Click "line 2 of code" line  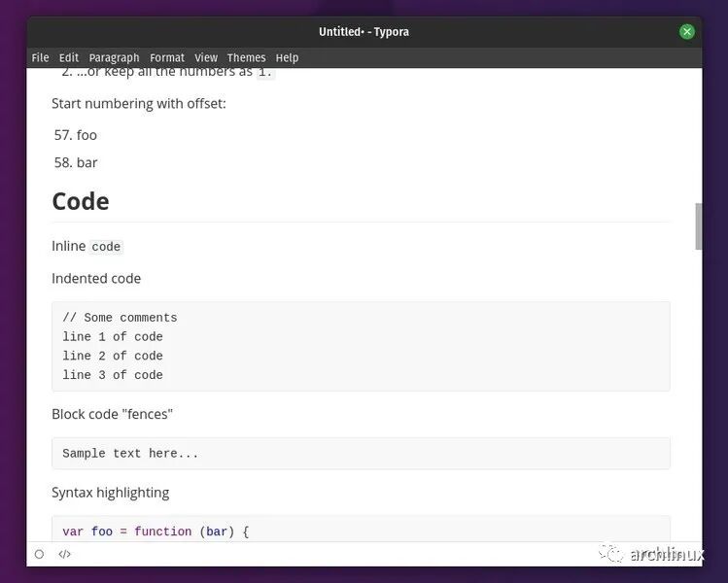tap(113, 356)
